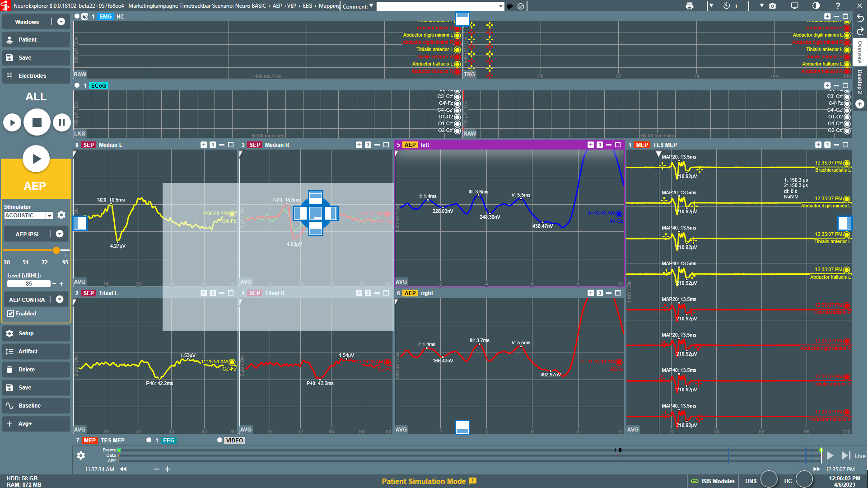
Task: Toggle the VIDEO tab radio dot
Action: [219, 440]
